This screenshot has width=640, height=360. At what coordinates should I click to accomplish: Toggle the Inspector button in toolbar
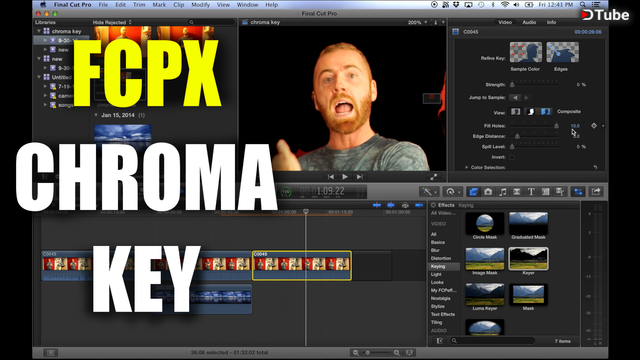point(578,191)
